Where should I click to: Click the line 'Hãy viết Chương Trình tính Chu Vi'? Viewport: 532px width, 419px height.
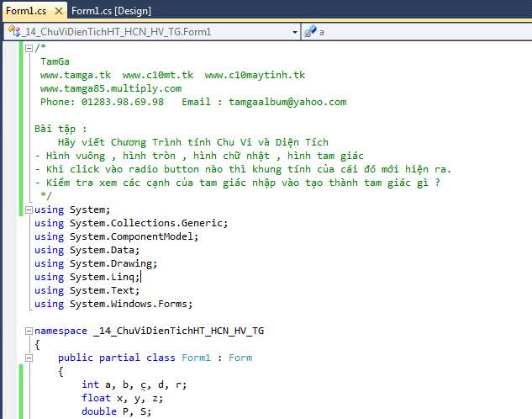click(x=193, y=142)
